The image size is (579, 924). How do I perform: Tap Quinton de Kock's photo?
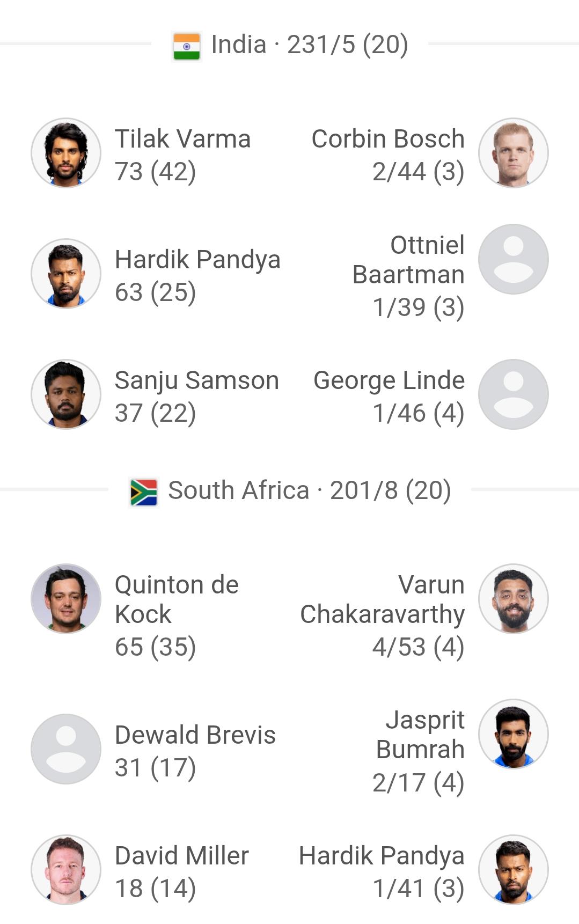coord(66,599)
